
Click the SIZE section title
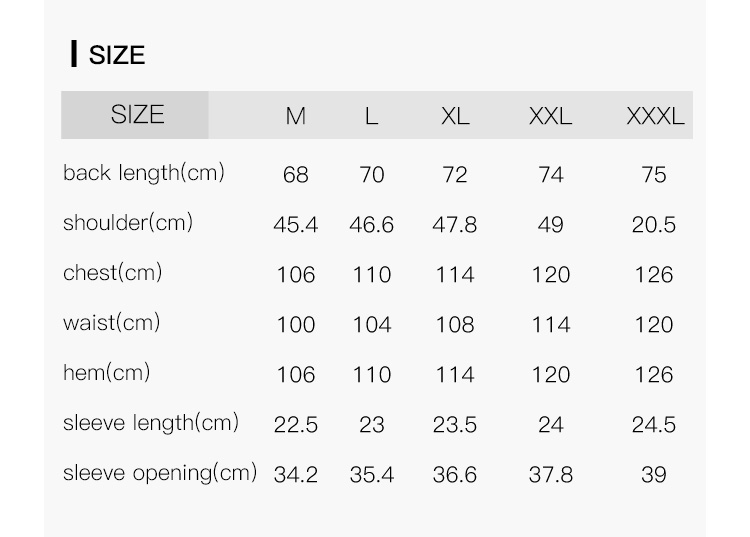pos(116,55)
